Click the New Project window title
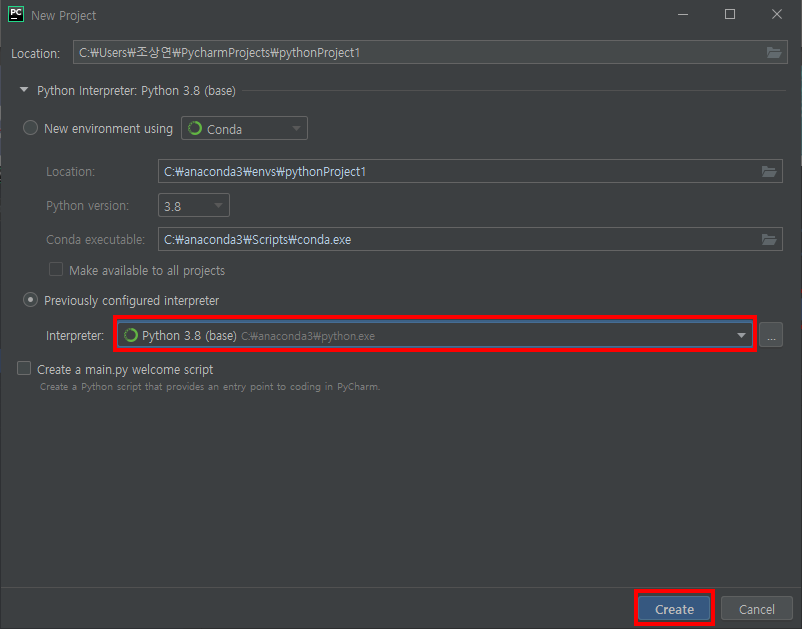 63,16
